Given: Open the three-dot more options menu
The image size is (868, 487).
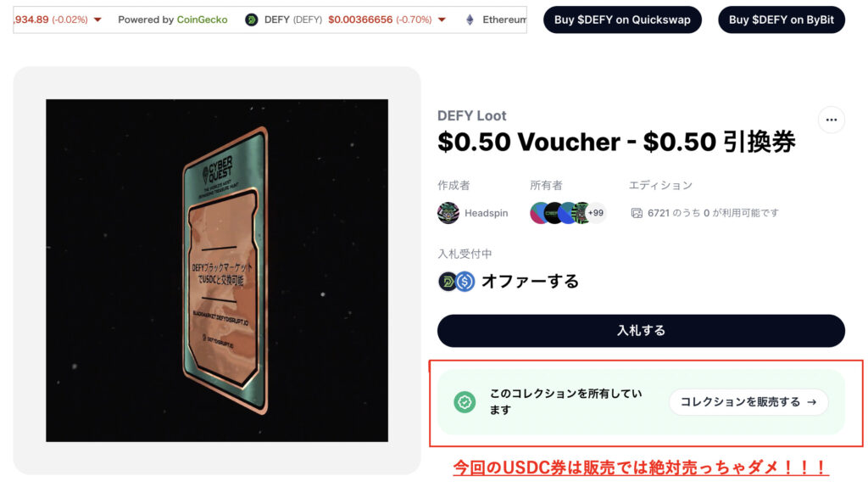Looking at the screenshot, I should point(831,120).
